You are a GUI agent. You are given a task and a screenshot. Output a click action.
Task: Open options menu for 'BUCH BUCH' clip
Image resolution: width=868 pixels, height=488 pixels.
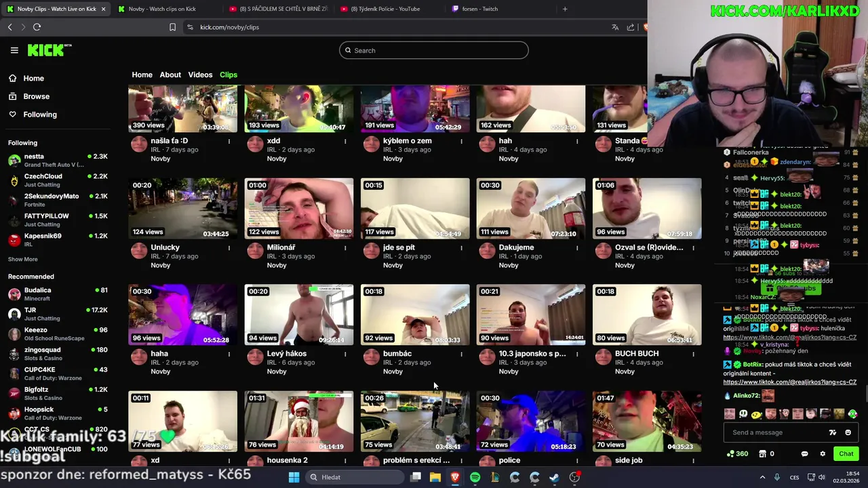click(x=693, y=354)
